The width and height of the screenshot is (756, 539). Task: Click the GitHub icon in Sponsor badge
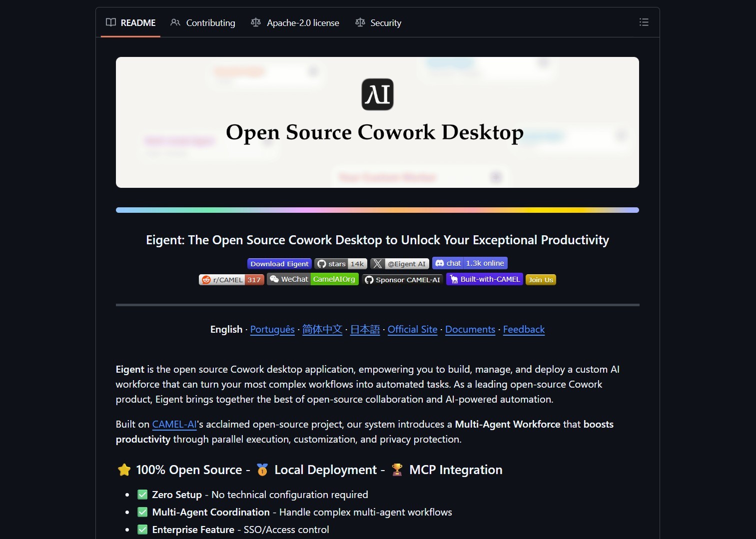369,280
